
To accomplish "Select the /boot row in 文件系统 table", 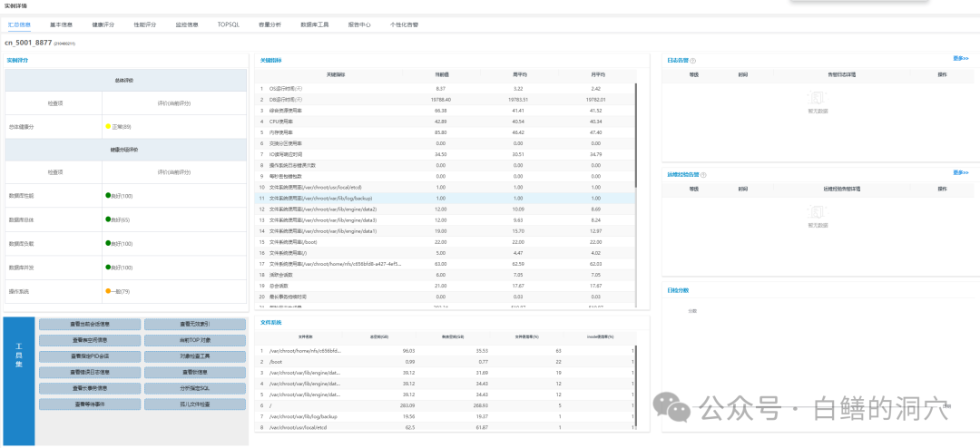I will [x=445, y=362].
